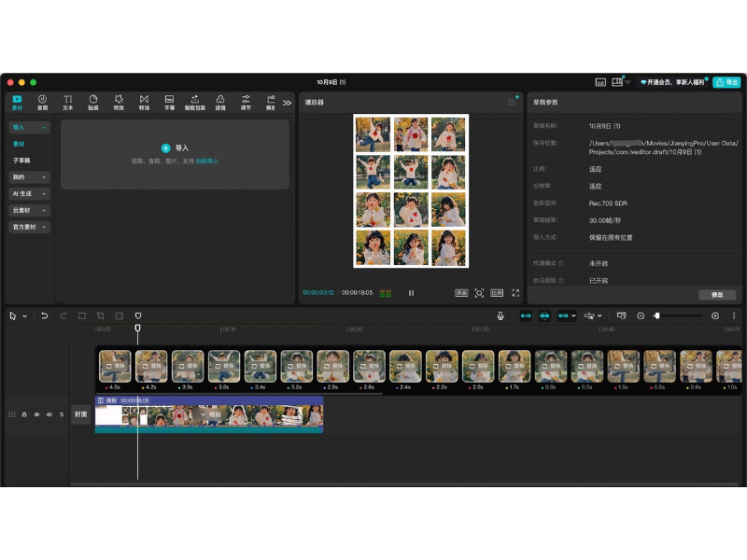Pause playback in the player
The width and height of the screenshot is (747, 560).
[411, 293]
